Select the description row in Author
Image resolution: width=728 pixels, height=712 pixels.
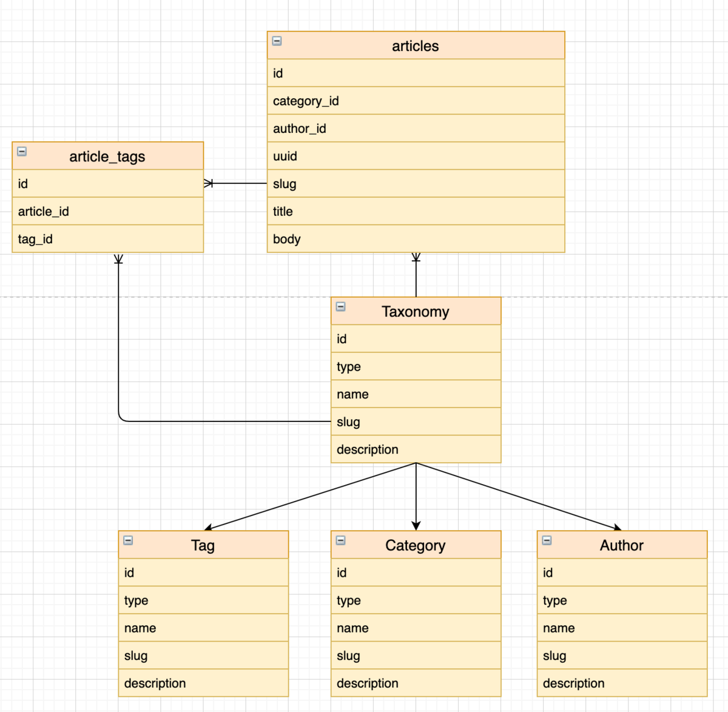(622, 683)
